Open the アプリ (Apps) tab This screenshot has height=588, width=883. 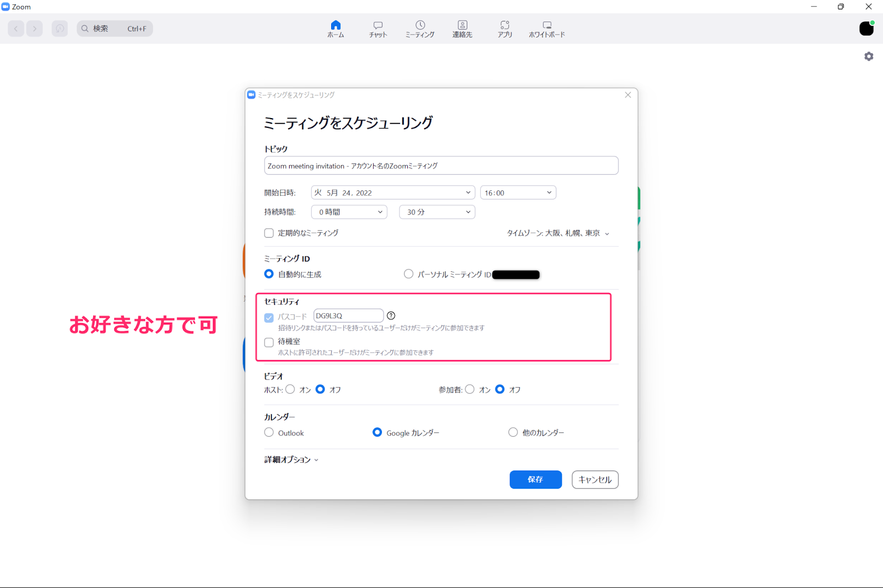(x=505, y=29)
